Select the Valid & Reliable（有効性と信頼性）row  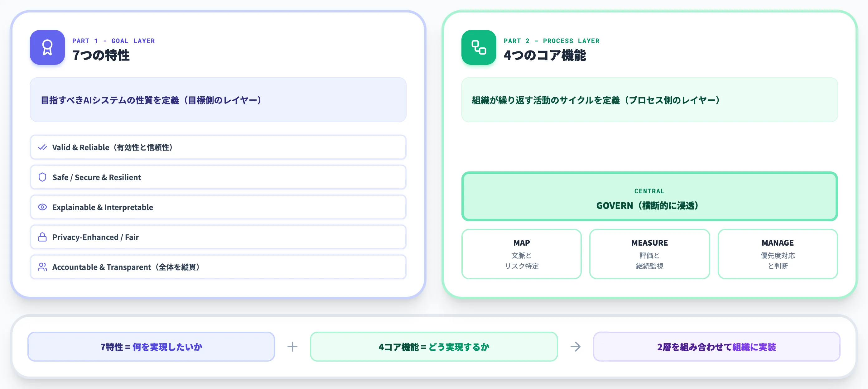[218, 147]
